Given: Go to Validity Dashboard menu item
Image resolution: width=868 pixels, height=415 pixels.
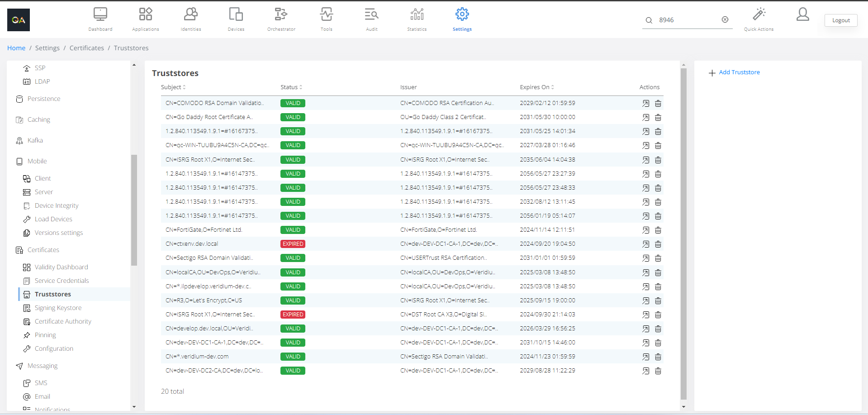Looking at the screenshot, I should pyautogui.click(x=61, y=267).
